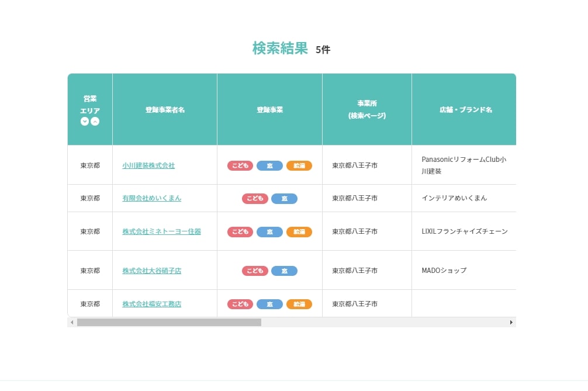Viewport: 588px width, 391px height.
Task: Sort 営業エリア ascending with up-arrow icon
Action: pyautogui.click(x=95, y=122)
